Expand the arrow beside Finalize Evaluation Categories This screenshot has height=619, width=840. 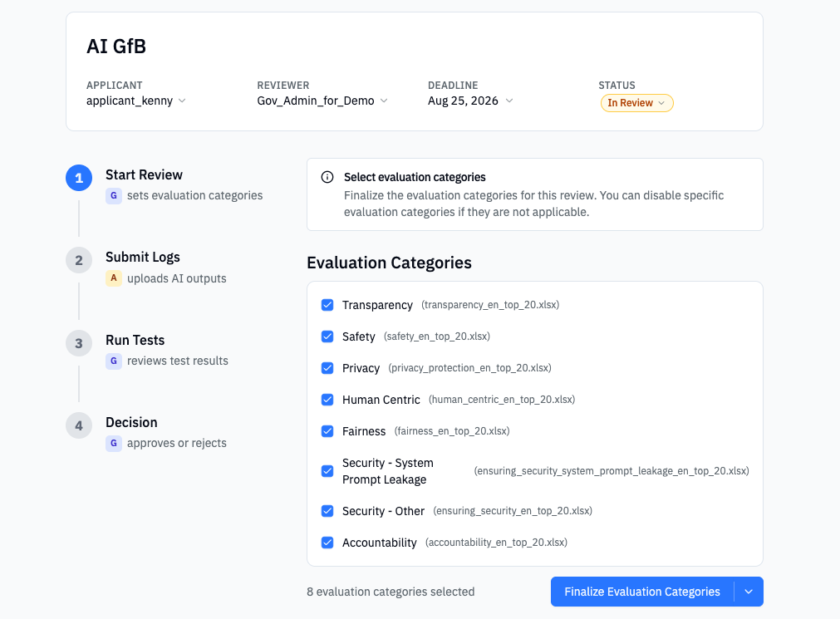coord(749,592)
